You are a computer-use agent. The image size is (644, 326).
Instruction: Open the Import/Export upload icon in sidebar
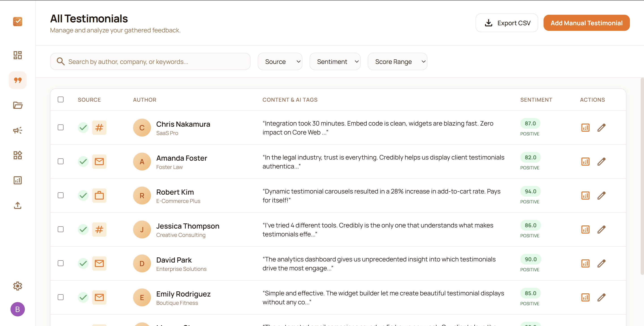tap(17, 205)
